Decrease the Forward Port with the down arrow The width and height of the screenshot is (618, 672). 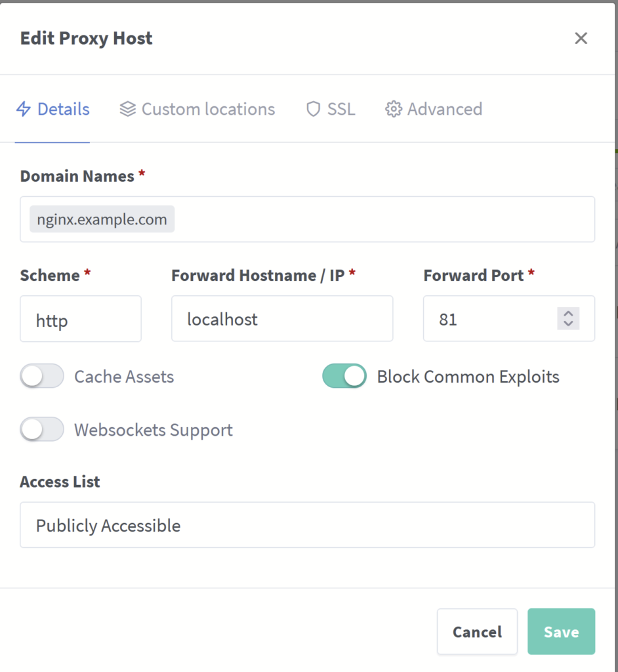[x=568, y=324]
